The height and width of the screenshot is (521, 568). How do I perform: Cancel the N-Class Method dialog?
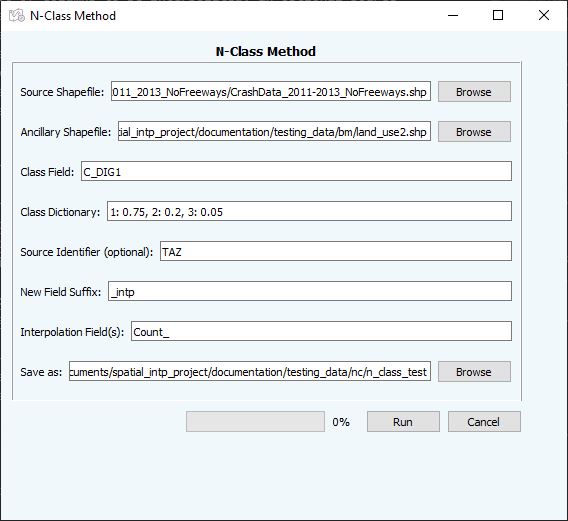(x=484, y=421)
